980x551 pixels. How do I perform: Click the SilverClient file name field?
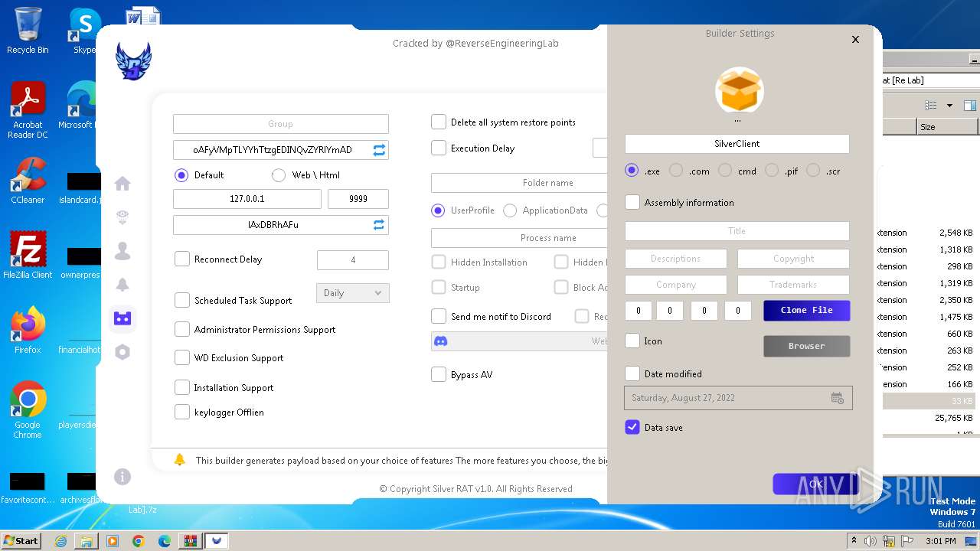737,144
